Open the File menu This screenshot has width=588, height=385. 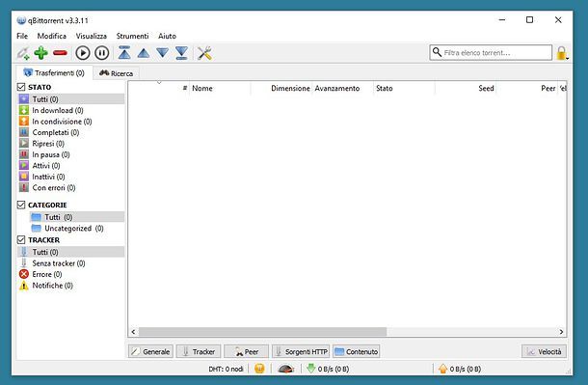coord(22,36)
